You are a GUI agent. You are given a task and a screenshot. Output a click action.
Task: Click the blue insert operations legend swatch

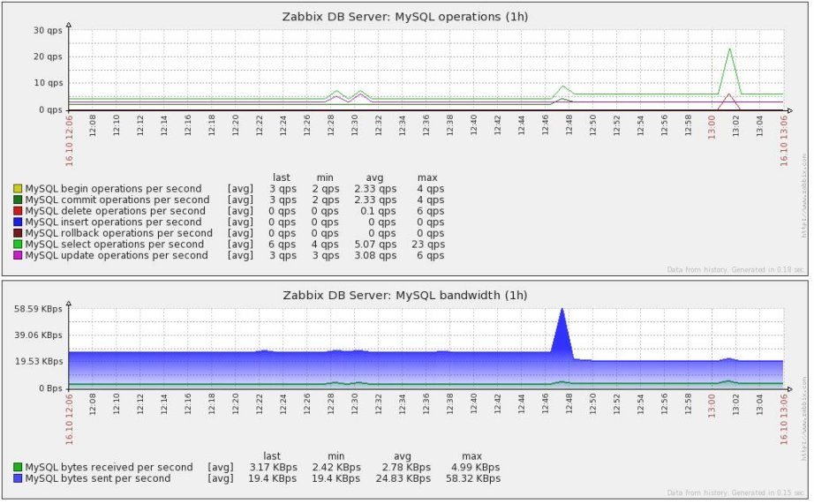[x=18, y=222]
